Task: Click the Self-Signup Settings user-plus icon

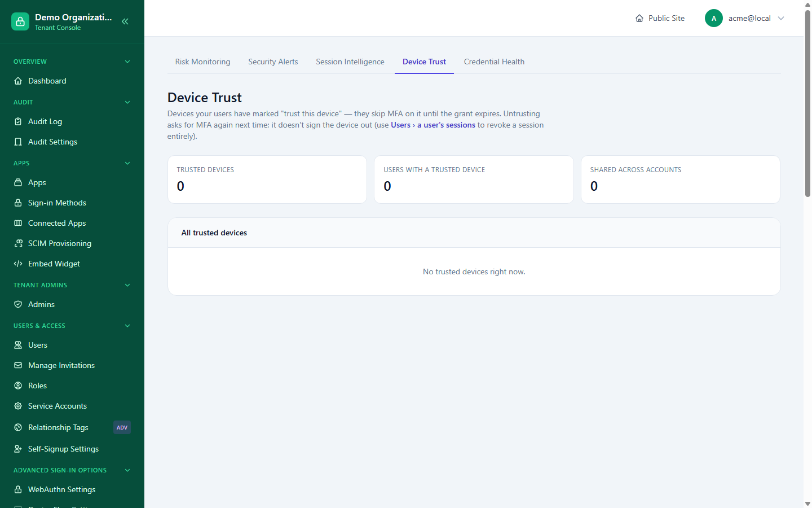Action: (x=18, y=449)
